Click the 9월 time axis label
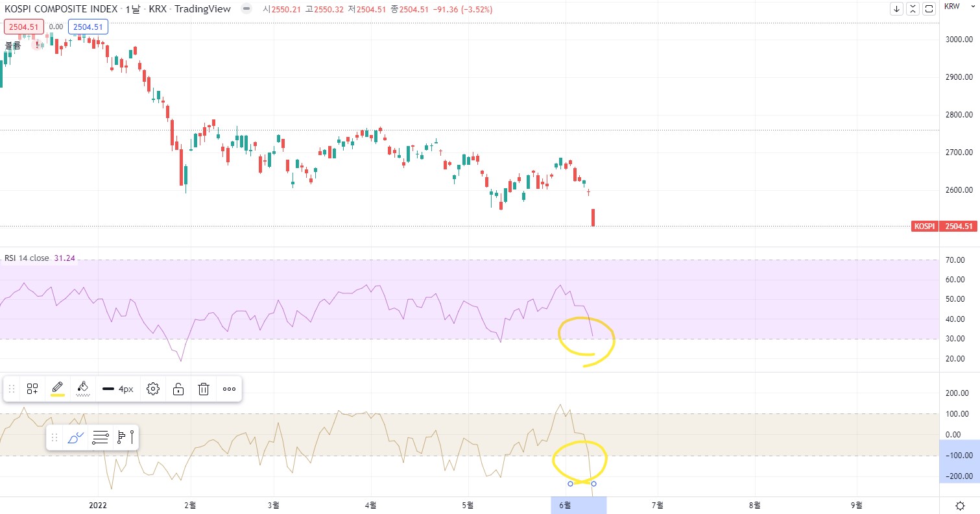 (857, 505)
